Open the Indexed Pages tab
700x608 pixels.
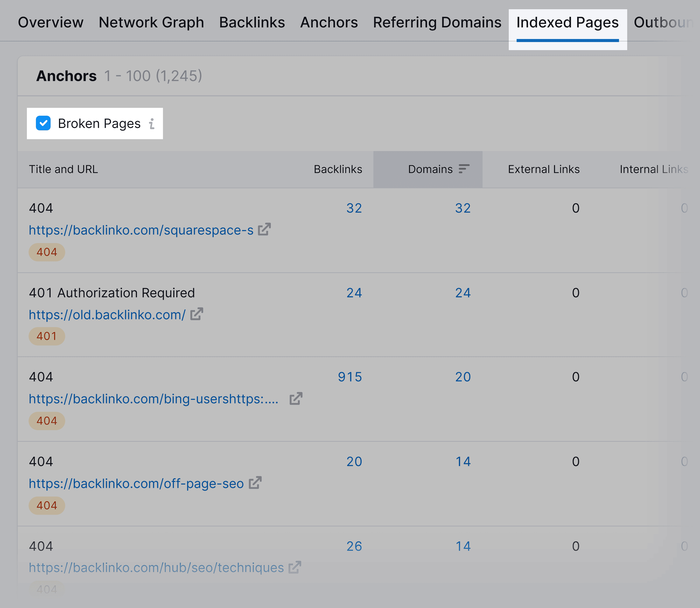566,21
